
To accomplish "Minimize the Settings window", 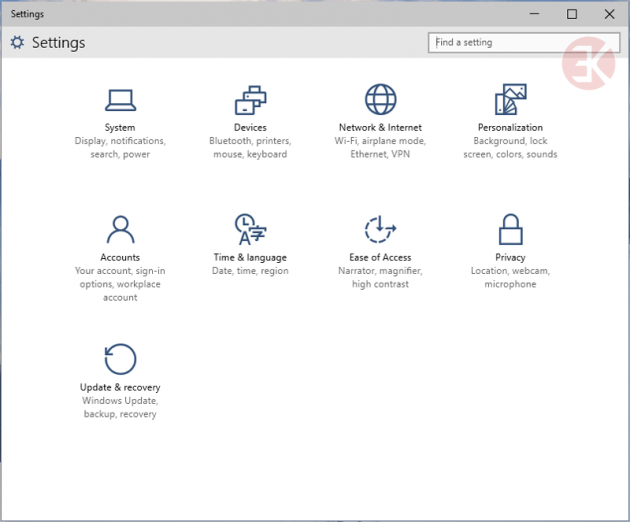I will click(x=534, y=14).
